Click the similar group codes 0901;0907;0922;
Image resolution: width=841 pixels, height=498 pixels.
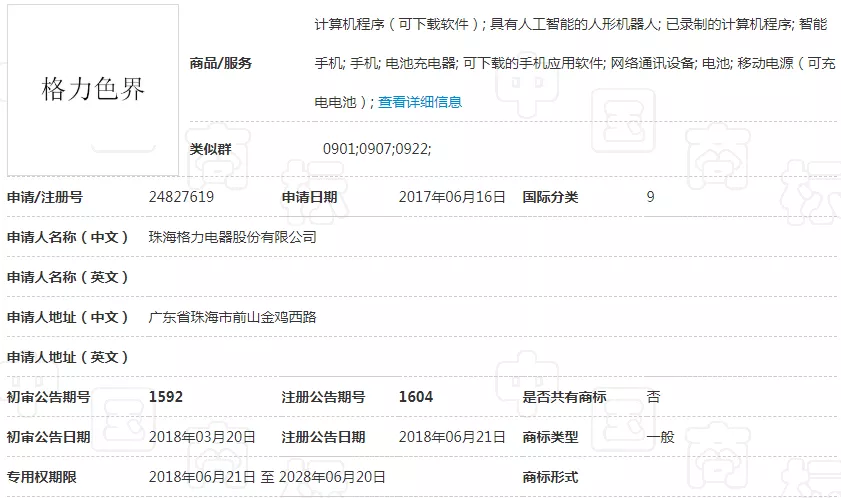(x=377, y=149)
